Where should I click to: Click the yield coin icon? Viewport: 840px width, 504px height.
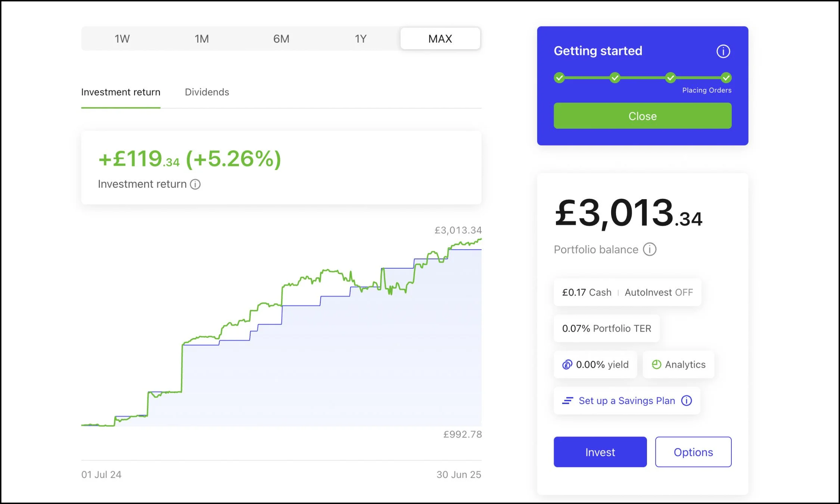(567, 364)
